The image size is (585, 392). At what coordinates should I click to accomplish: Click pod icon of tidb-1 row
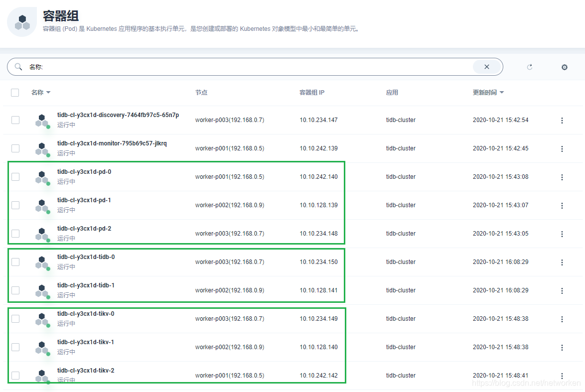42,291
